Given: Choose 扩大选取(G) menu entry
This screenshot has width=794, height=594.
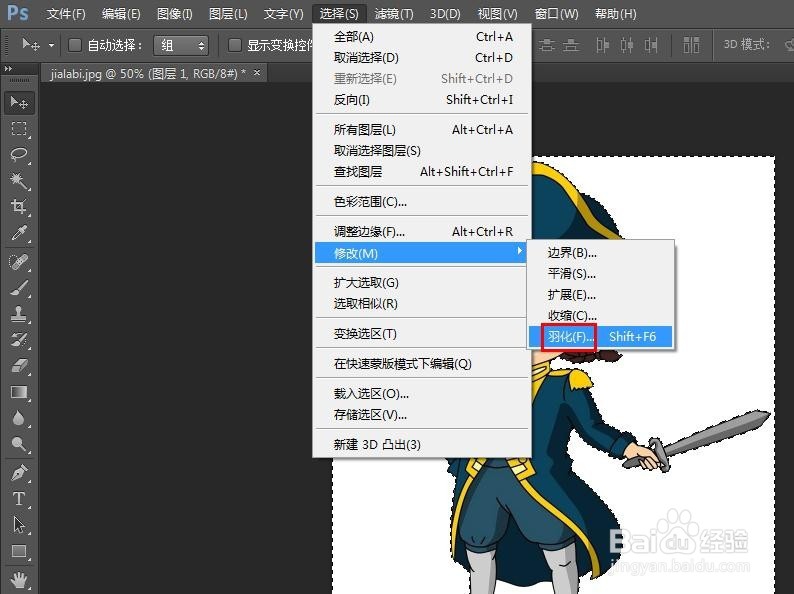Looking at the screenshot, I should click(422, 283).
